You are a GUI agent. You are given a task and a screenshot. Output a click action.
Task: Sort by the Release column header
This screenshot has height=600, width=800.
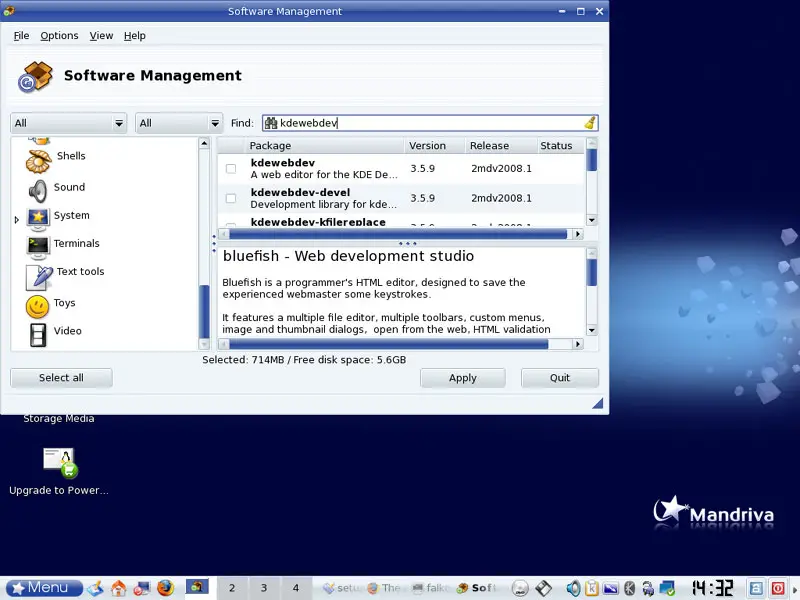(501, 146)
